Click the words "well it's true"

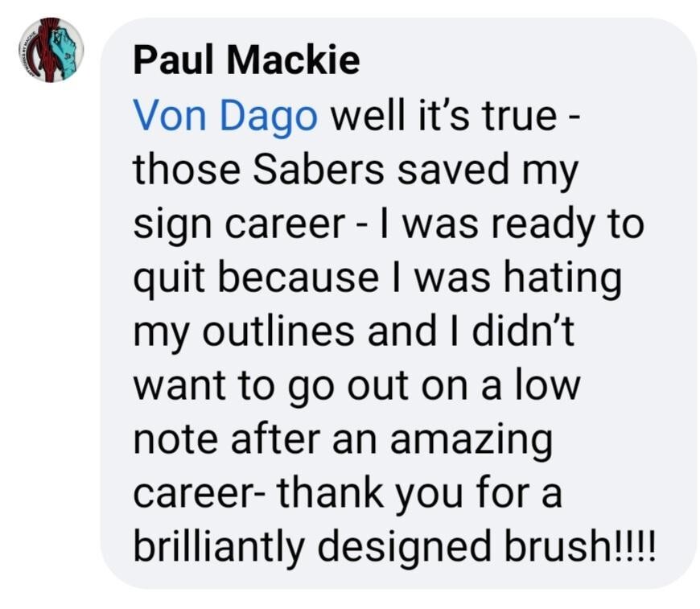444,116
